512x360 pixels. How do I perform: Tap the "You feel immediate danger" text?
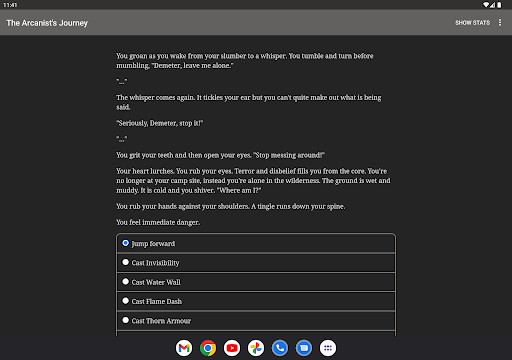[x=158, y=222]
